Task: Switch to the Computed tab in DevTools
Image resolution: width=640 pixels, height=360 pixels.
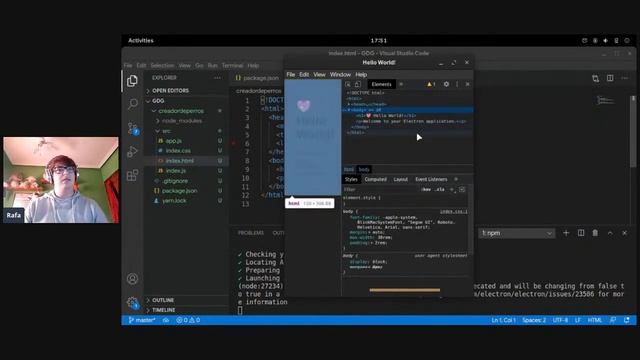Action: 376,179
